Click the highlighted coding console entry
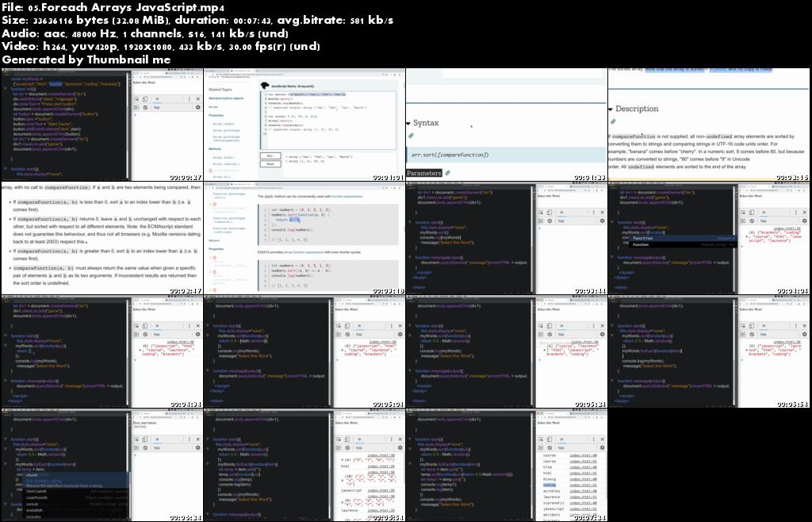 pos(550,486)
